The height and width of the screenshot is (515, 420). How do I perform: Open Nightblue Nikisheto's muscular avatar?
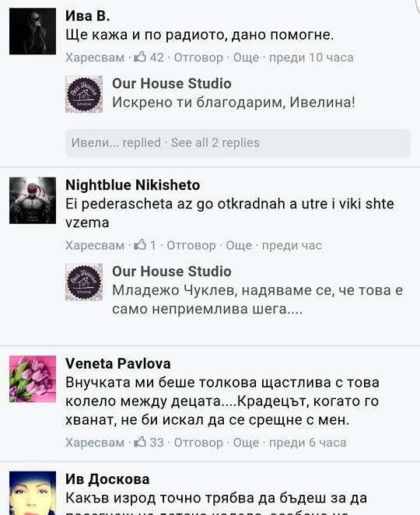[x=33, y=201]
